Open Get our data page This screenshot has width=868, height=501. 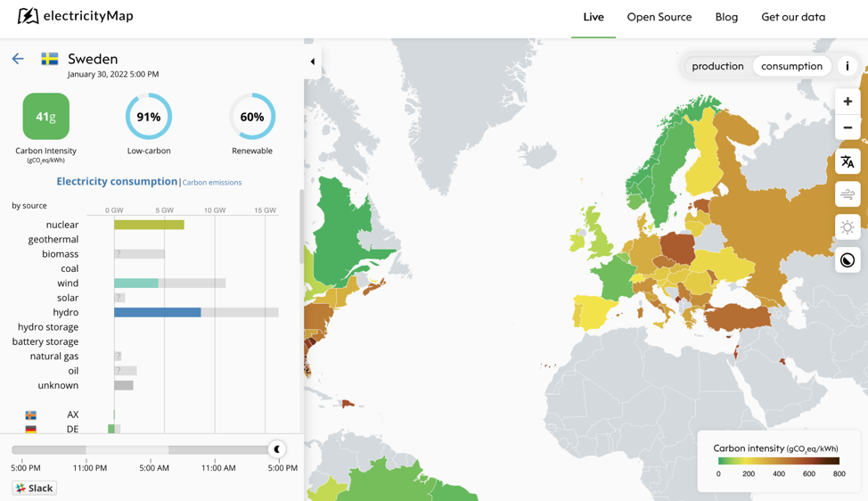(x=792, y=17)
